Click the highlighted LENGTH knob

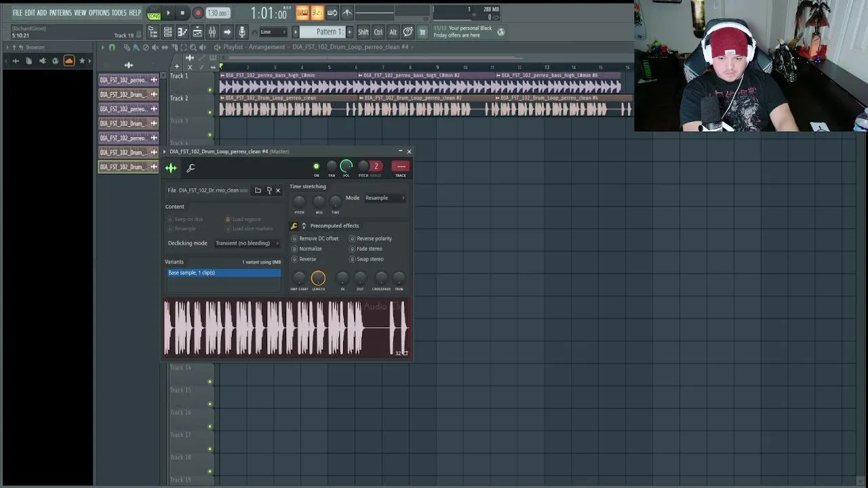(318, 278)
